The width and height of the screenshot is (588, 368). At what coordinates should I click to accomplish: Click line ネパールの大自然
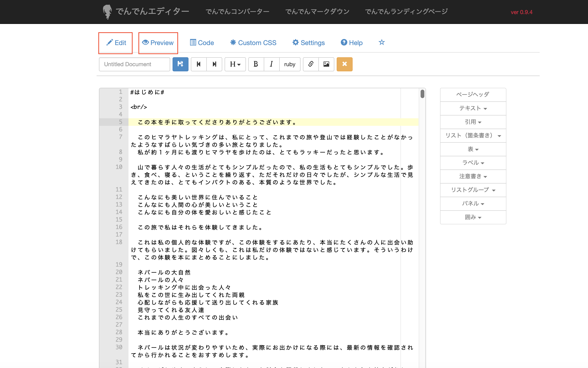click(164, 272)
